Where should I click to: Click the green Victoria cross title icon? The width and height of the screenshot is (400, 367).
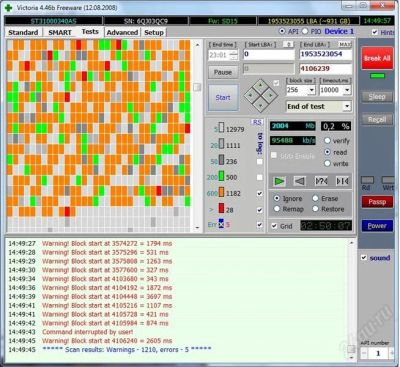point(8,7)
